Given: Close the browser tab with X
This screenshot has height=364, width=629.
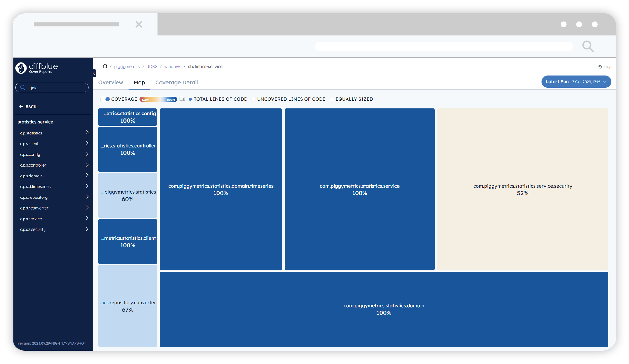Looking at the screenshot, I should pyautogui.click(x=139, y=24).
